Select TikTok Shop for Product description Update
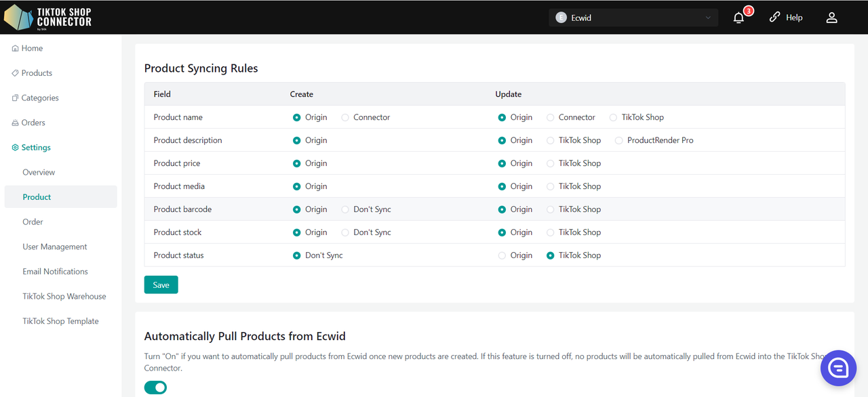The height and width of the screenshot is (397, 868). click(551, 140)
